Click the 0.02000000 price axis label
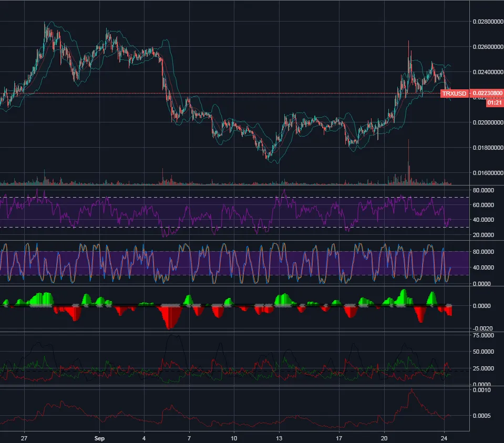The width and height of the screenshot is (504, 443). click(488, 122)
